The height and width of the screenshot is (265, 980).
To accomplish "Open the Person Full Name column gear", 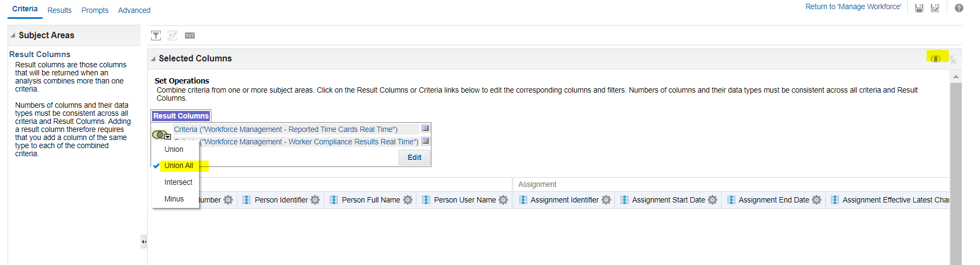I will pyautogui.click(x=408, y=200).
